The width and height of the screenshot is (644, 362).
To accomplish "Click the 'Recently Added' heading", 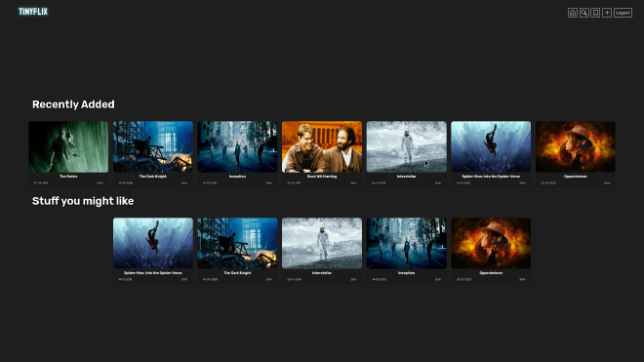I will click(x=73, y=104).
